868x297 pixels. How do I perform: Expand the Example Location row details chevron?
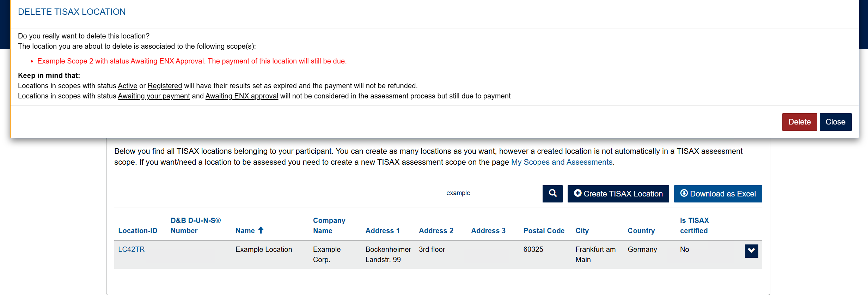pyautogui.click(x=751, y=251)
